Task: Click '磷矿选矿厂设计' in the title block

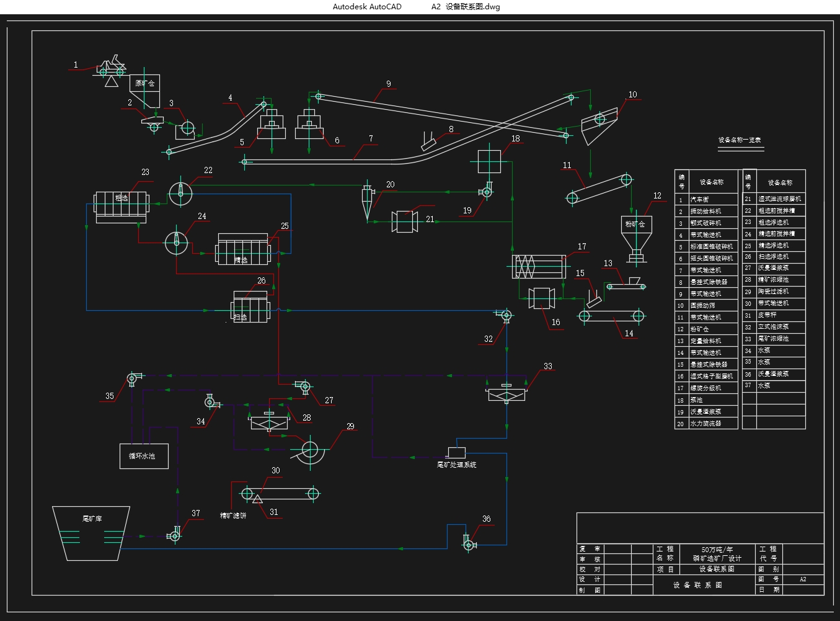Action: [x=717, y=559]
